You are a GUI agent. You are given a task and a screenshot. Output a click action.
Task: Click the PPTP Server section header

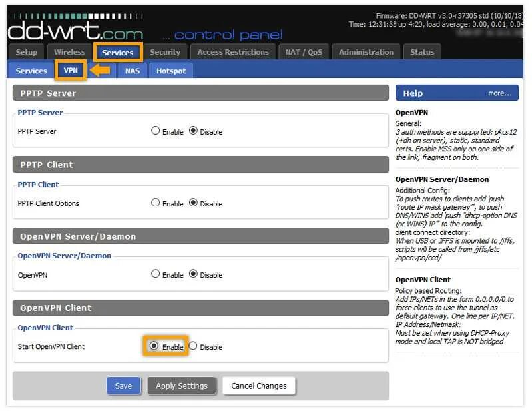pyautogui.click(x=200, y=93)
